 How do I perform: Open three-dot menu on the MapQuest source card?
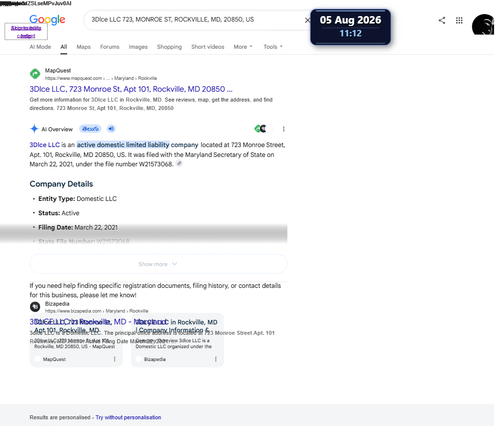pyautogui.click(x=114, y=359)
